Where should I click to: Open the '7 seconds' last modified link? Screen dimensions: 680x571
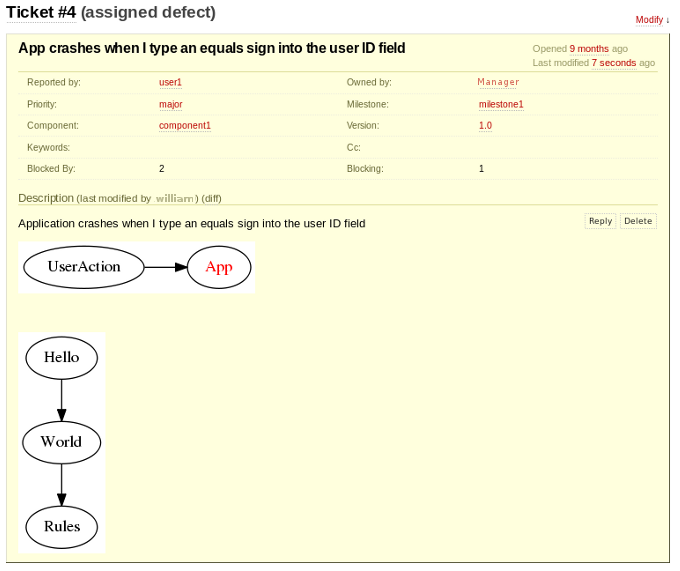[613, 62]
